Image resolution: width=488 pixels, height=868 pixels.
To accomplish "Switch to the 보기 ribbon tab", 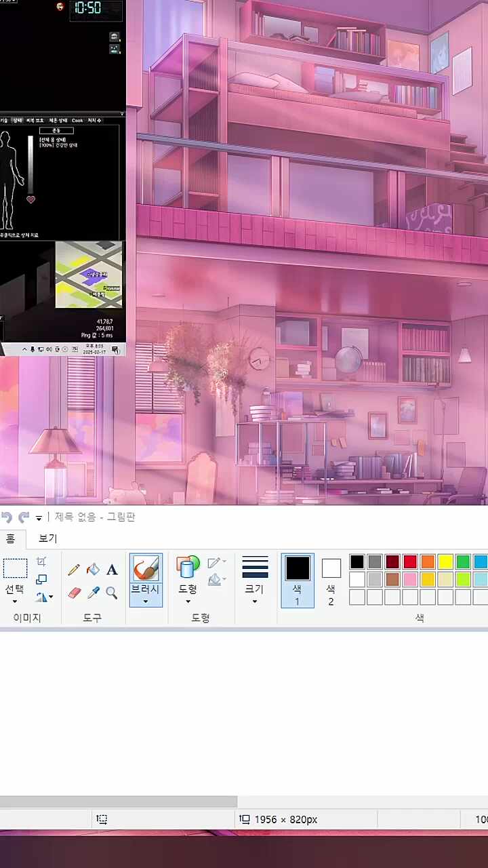I will coord(47,538).
